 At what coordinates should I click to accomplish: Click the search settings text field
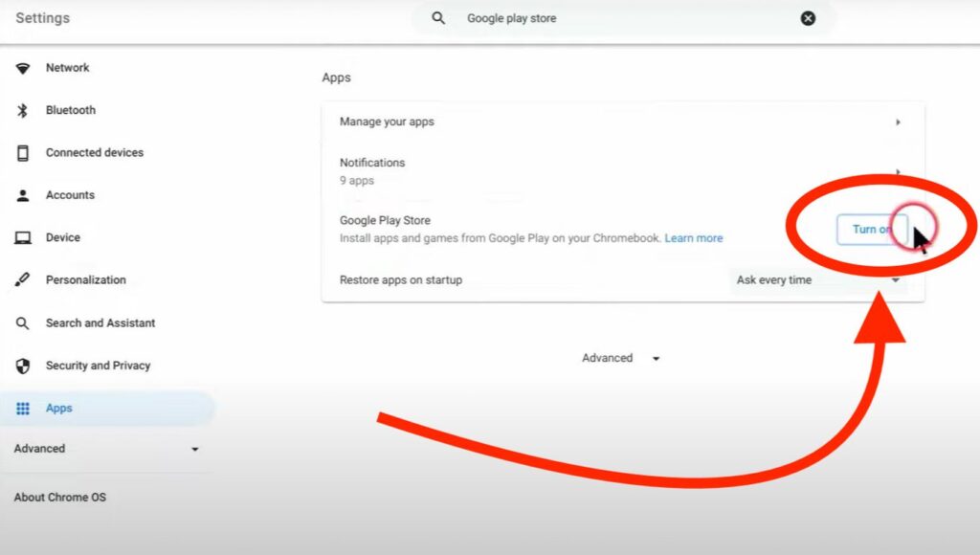pyautogui.click(x=622, y=18)
